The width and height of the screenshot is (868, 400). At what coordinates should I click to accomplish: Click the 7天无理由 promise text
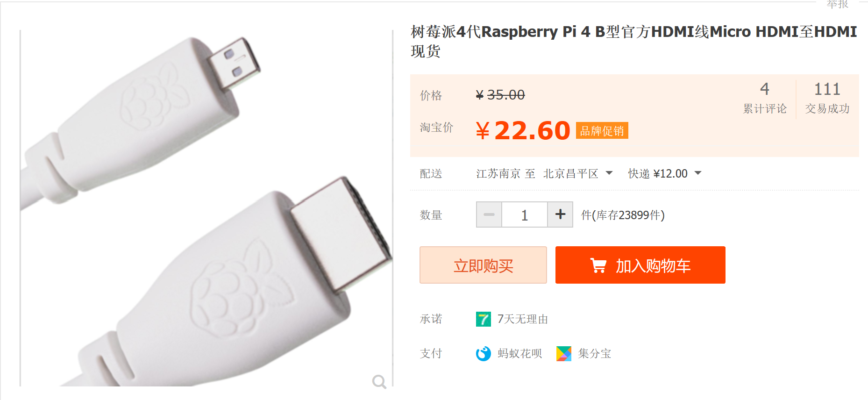523,319
